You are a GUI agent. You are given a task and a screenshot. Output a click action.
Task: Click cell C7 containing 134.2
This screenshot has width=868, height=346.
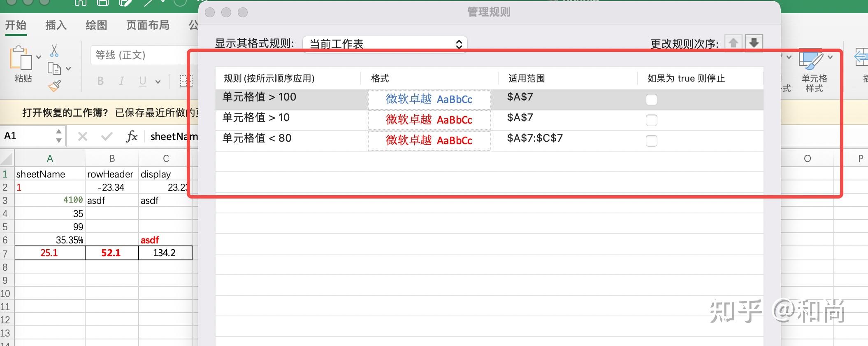point(166,253)
